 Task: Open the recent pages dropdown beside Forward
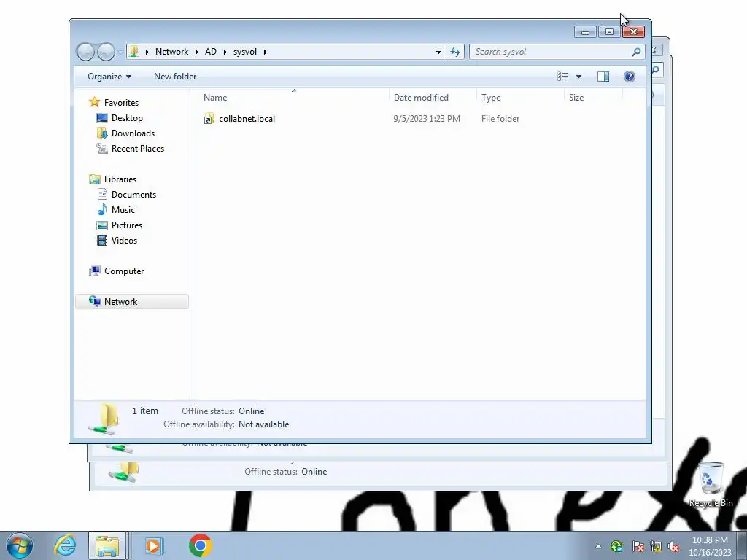point(120,52)
